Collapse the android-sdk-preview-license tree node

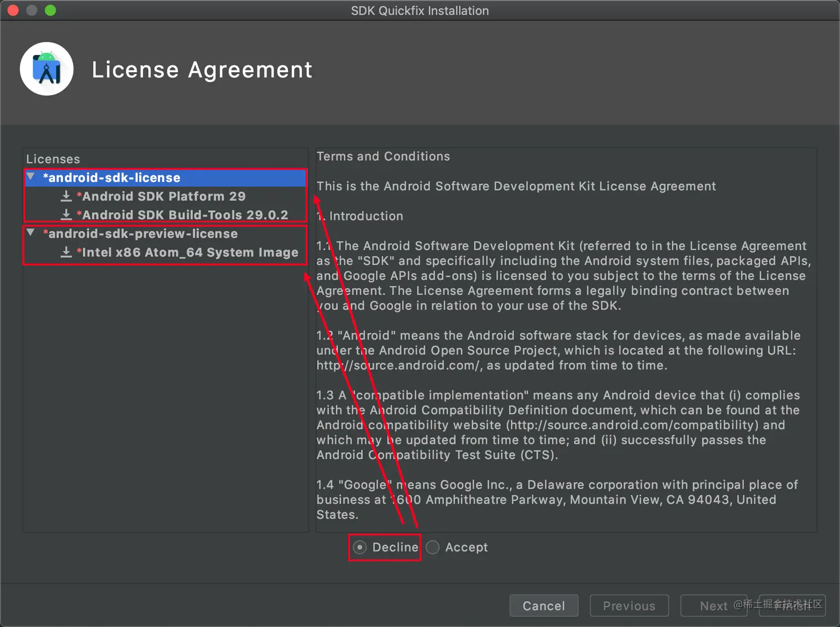click(x=31, y=233)
